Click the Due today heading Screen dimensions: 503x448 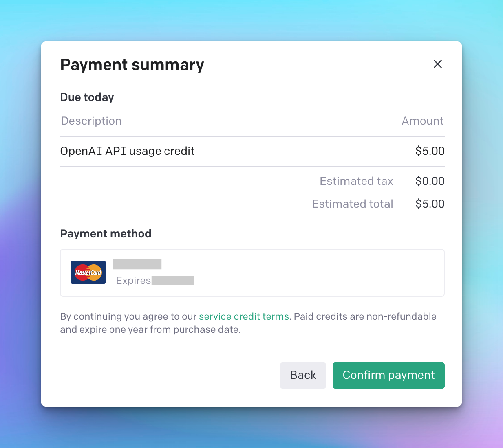tap(87, 97)
